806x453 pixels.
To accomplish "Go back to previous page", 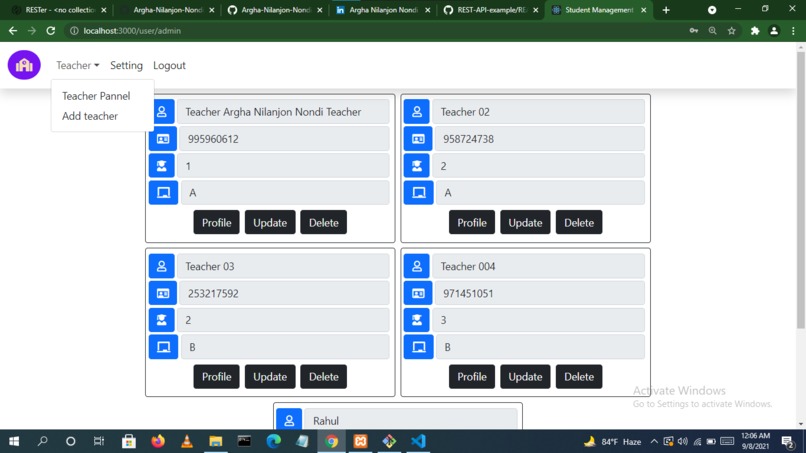I will 13,31.
